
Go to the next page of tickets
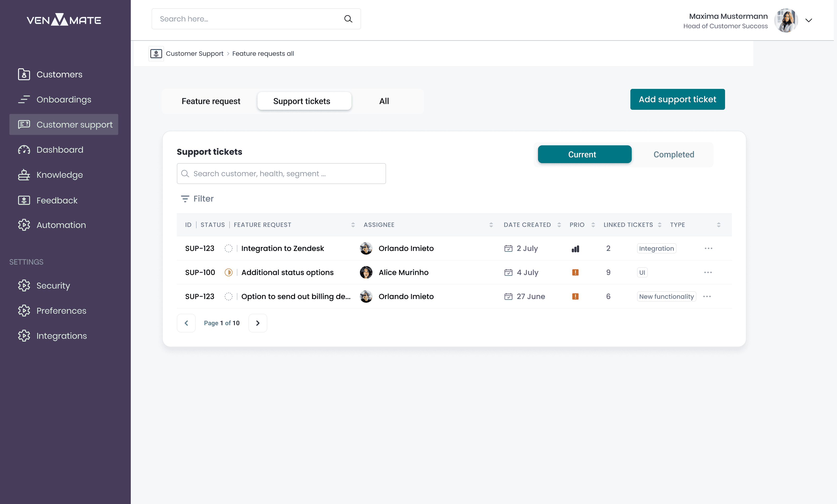pyautogui.click(x=257, y=323)
